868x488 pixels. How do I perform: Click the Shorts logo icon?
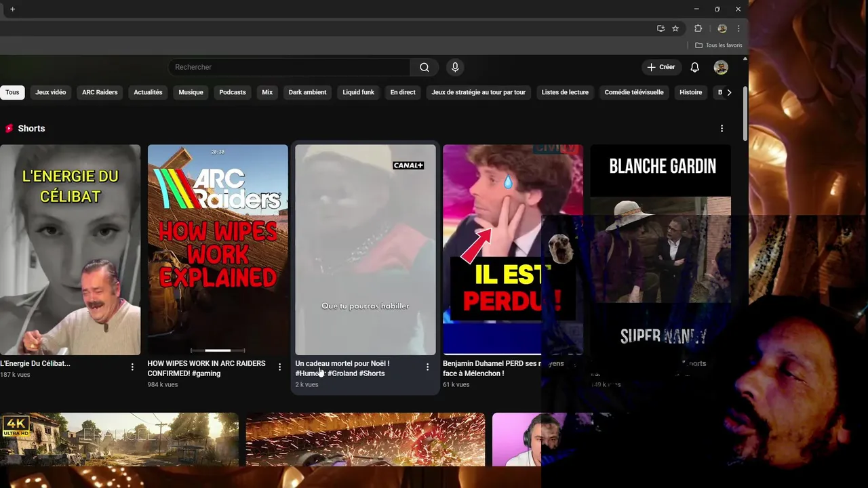(x=9, y=128)
